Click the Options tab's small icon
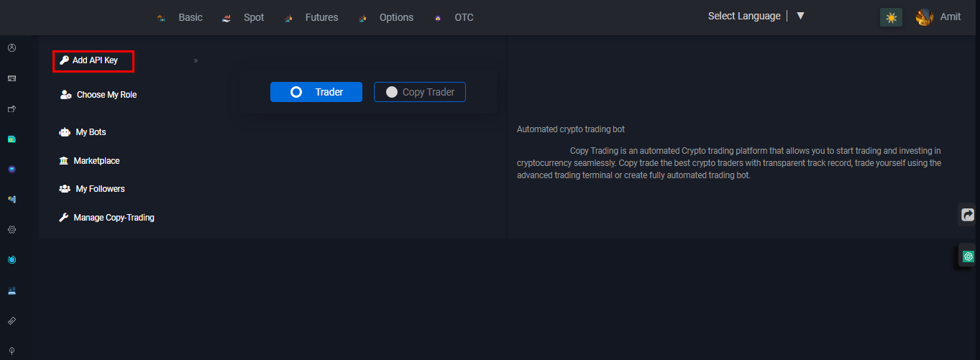Image resolution: width=980 pixels, height=360 pixels. (x=362, y=18)
